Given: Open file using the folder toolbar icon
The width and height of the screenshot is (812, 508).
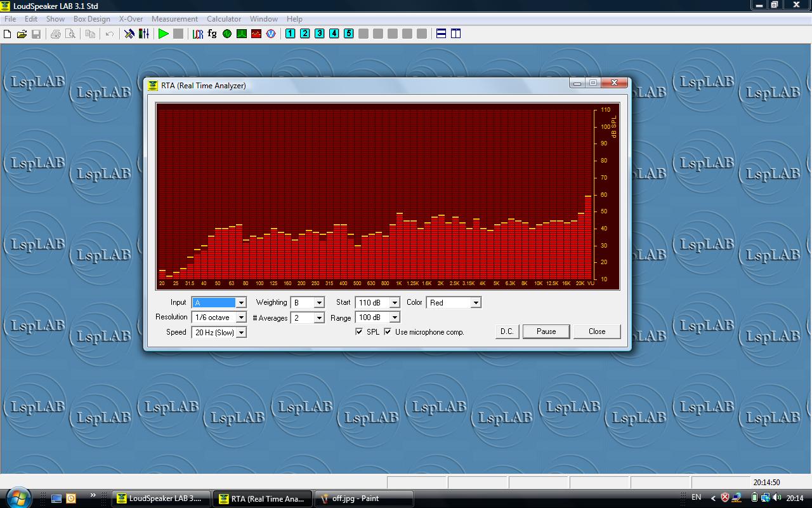Looking at the screenshot, I should [x=22, y=34].
